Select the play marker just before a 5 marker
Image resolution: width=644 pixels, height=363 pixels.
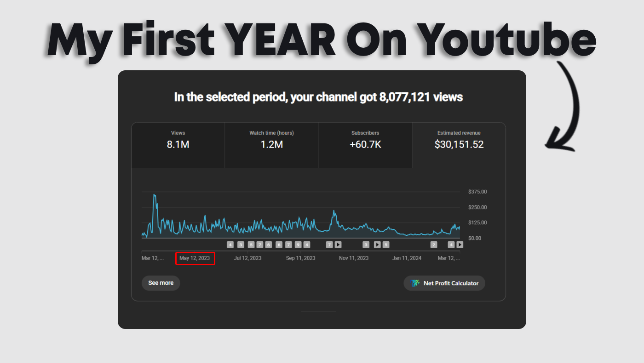click(377, 245)
